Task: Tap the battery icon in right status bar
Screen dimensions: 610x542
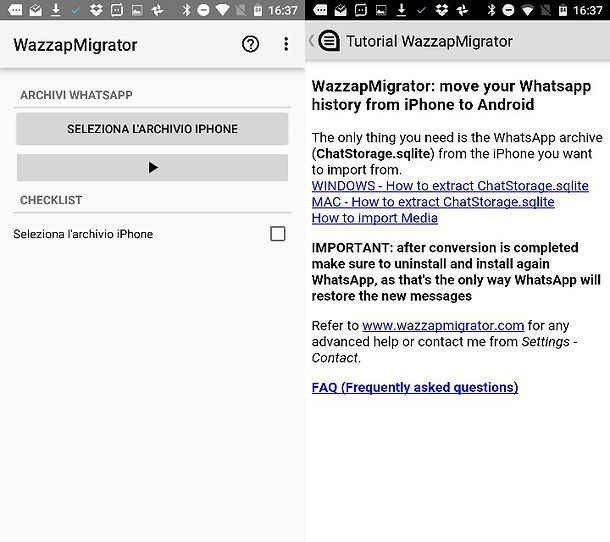Action: 563,10
